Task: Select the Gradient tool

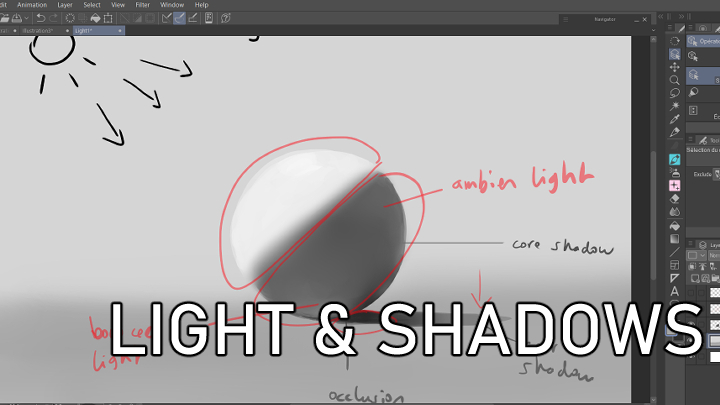Action: point(675,239)
